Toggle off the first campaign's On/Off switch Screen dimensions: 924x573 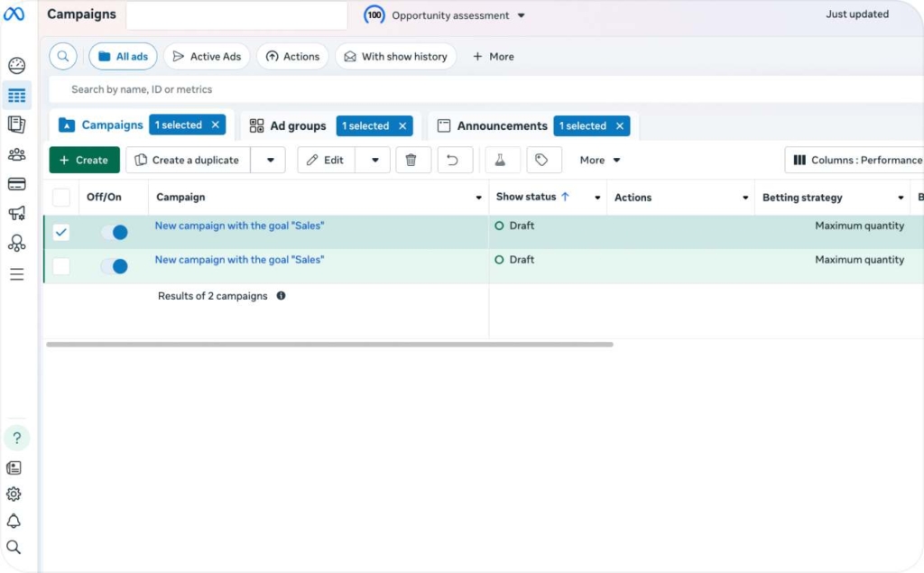114,232
